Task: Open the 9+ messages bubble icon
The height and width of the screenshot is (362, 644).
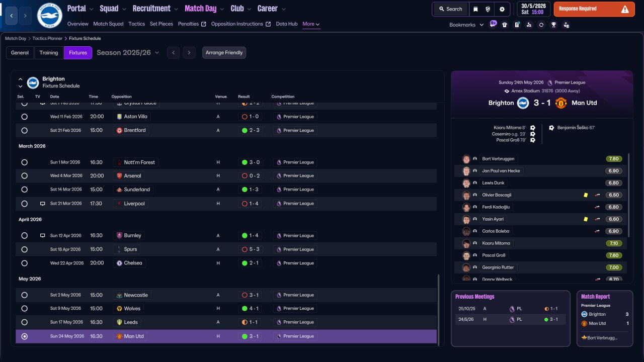Action: point(493,24)
